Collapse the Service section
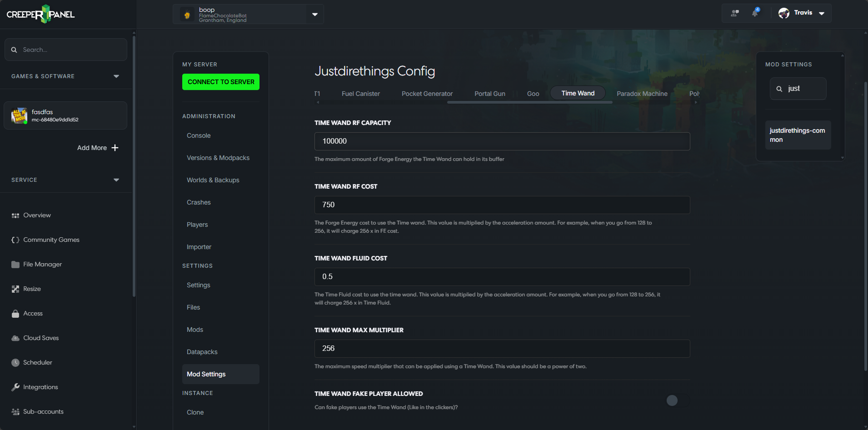 (x=116, y=180)
